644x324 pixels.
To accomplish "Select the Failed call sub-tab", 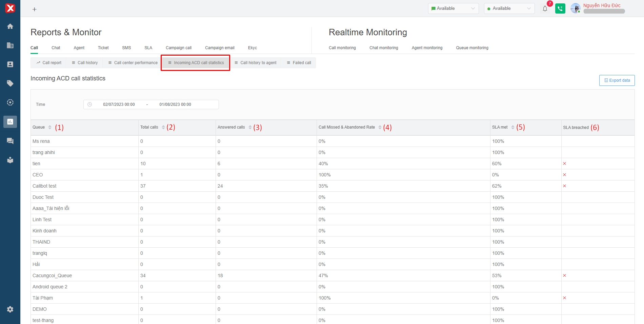I will tap(299, 63).
